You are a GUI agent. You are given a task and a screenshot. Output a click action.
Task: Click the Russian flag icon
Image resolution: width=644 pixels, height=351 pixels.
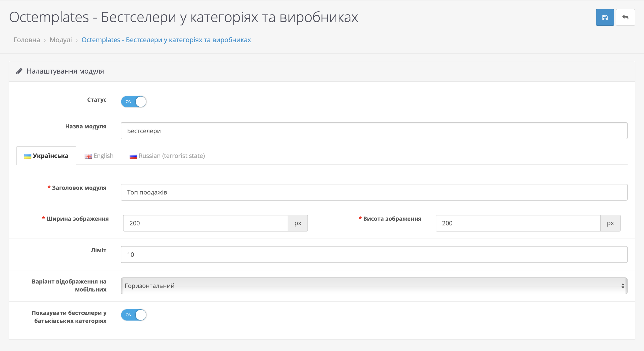[133, 157]
